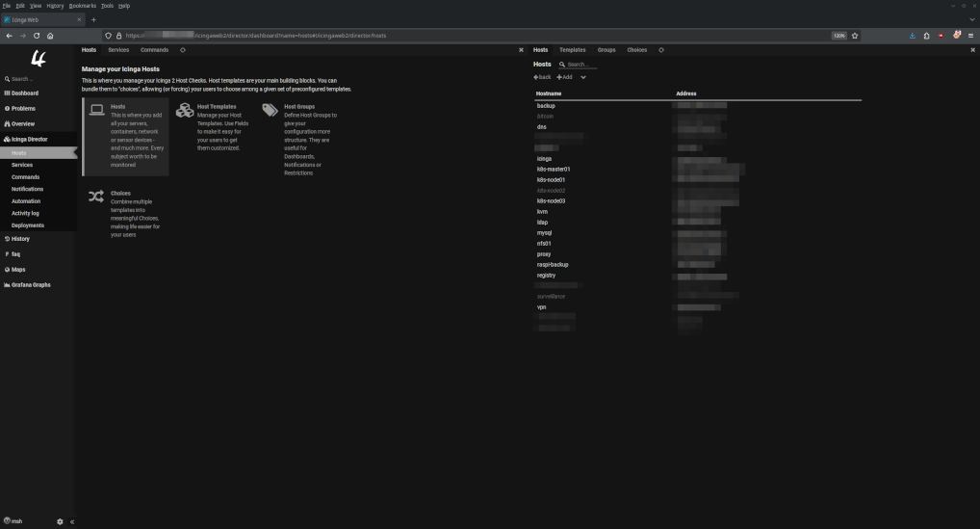Screen dimensions: 980x529
Task: Go back using the back link
Action: pos(543,77)
